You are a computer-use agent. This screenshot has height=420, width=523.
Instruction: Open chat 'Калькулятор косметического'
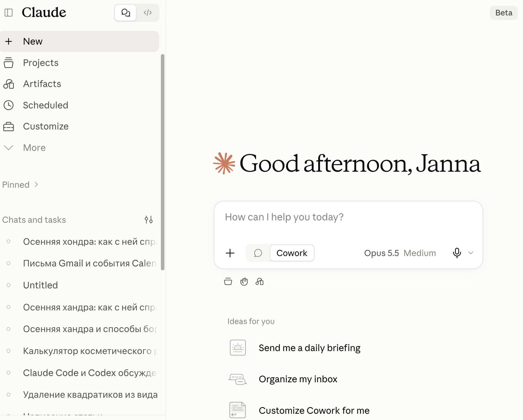pyautogui.click(x=79, y=351)
